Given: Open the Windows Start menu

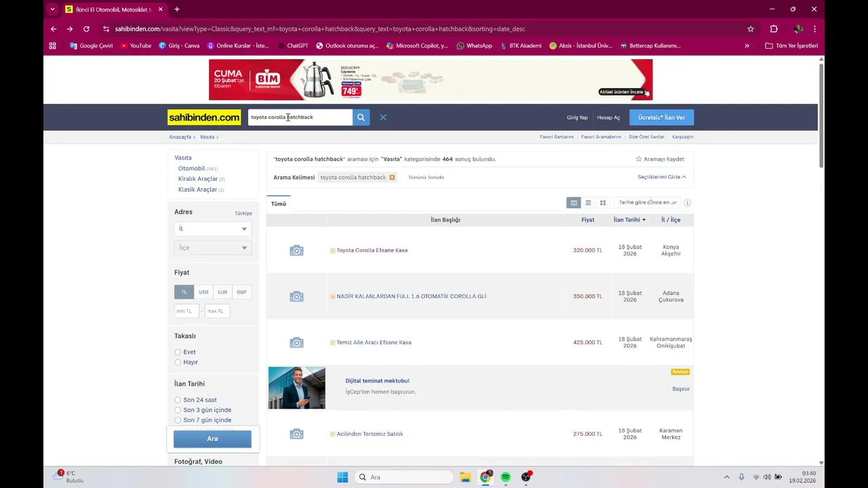Looking at the screenshot, I should point(342,477).
